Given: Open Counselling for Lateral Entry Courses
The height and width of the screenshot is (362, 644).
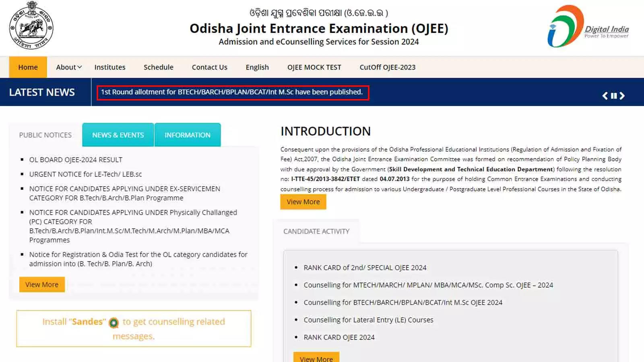Looking at the screenshot, I should click(368, 320).
